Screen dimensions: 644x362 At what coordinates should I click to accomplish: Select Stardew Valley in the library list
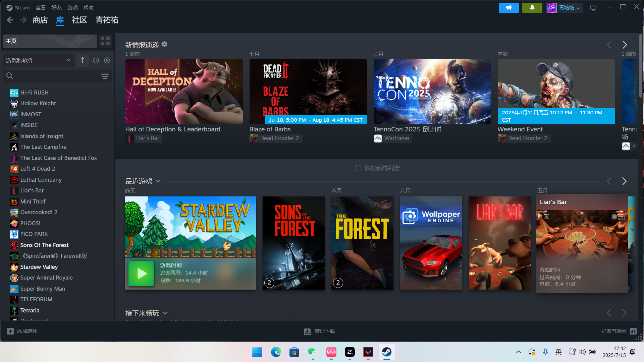point(39,267)
